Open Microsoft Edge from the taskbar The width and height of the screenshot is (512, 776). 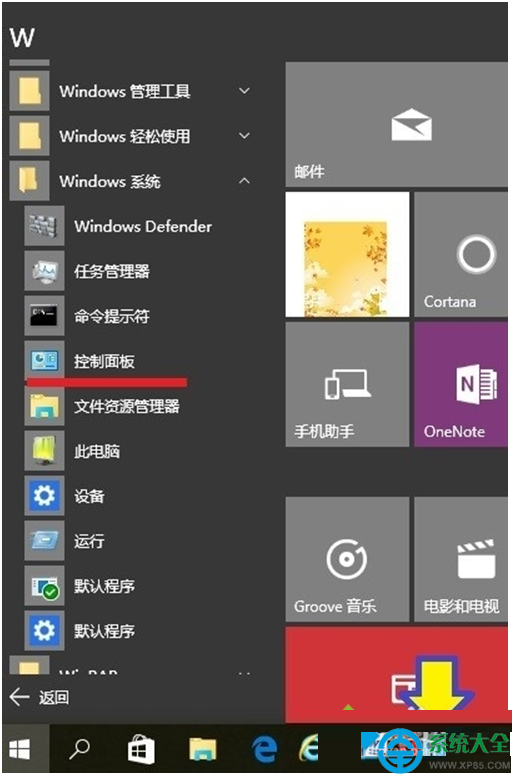264,750
